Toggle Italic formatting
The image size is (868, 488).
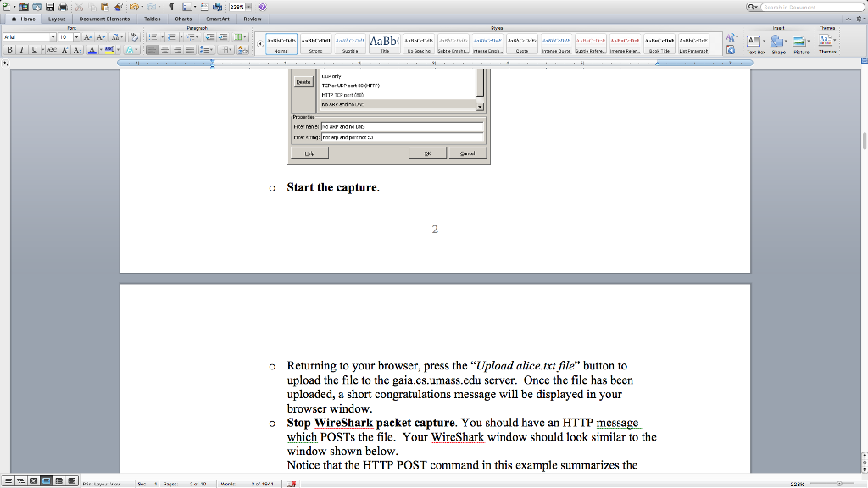[x=21, y=50]
